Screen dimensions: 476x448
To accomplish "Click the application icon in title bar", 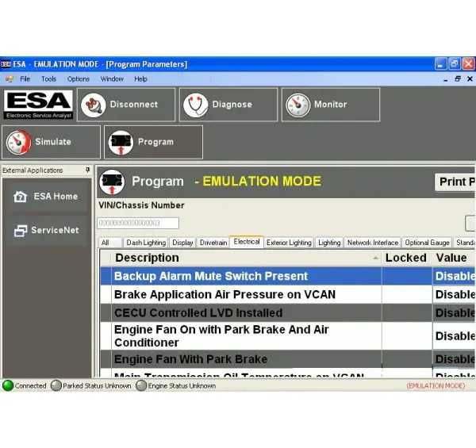I will tap(6, 64).
